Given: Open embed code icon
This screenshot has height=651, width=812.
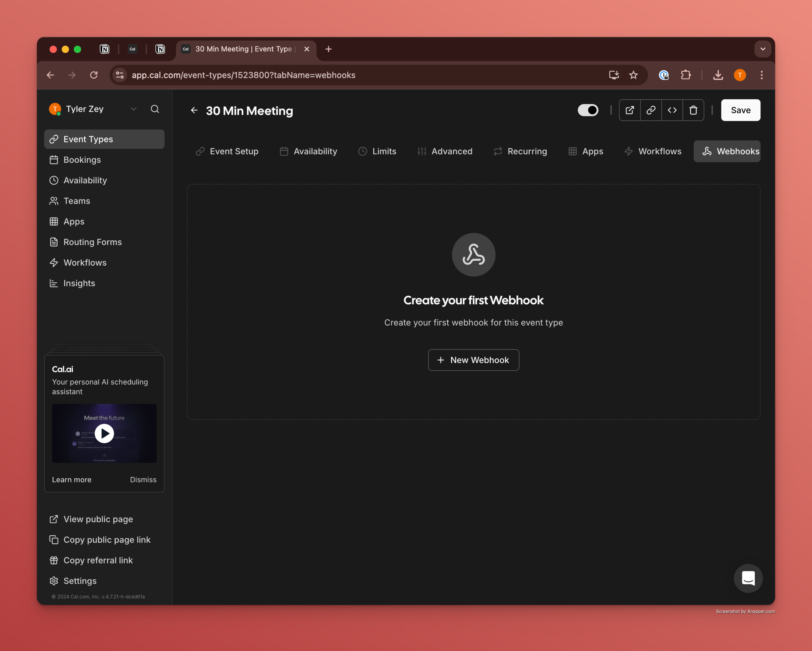Looking at the screenshot, I should click(672, 110).
